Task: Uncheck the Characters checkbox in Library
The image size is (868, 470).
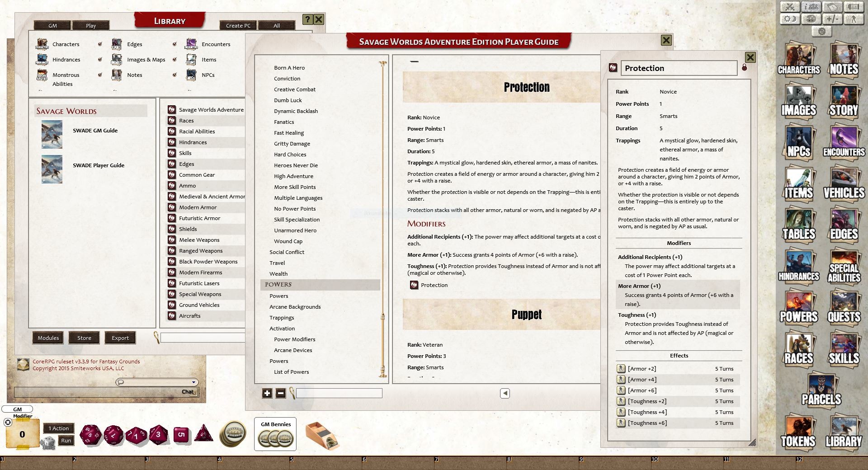Action: pyautogui.click(x=100, y=44)
